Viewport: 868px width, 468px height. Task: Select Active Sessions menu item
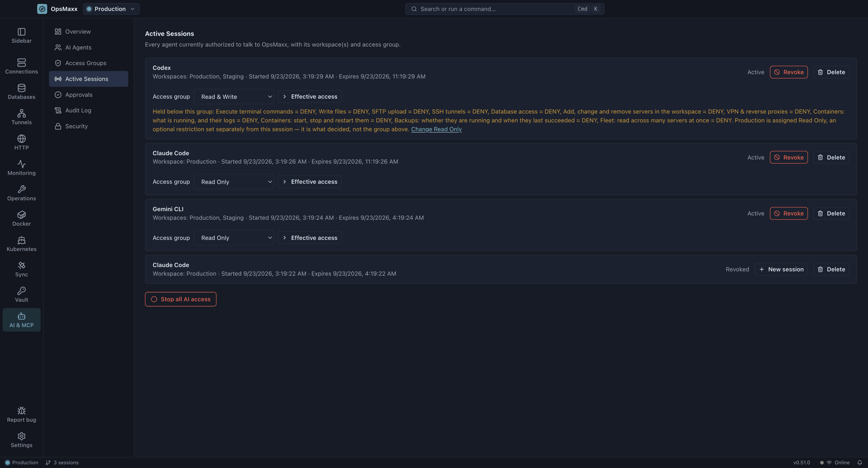coord(88,79)
